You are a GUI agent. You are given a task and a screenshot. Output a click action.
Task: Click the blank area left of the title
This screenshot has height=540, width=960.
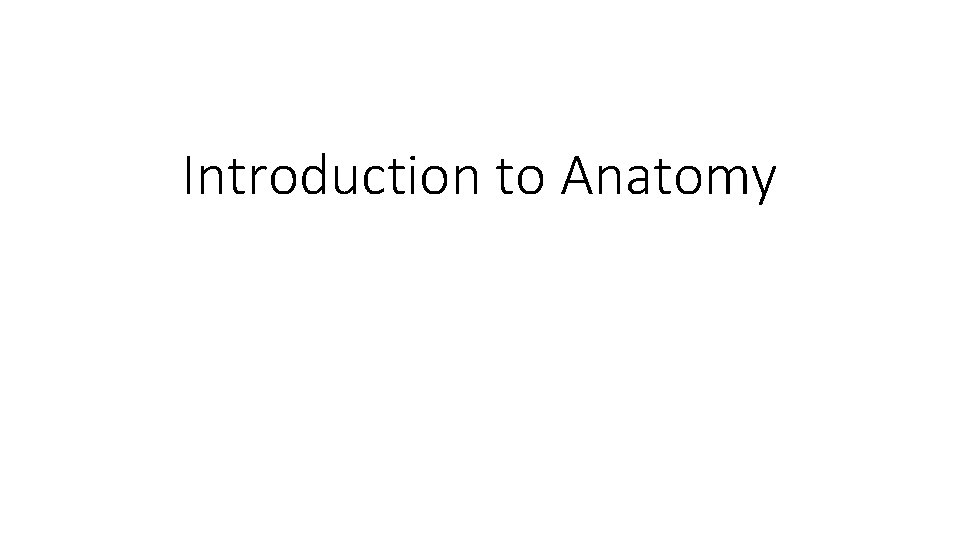tap(90, 178)
